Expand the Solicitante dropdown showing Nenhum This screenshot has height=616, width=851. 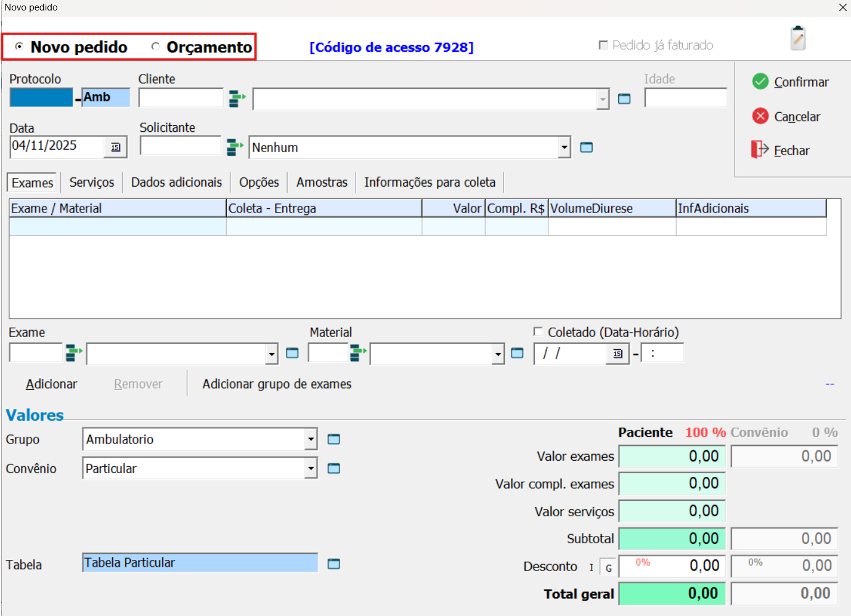coord(564,148)
